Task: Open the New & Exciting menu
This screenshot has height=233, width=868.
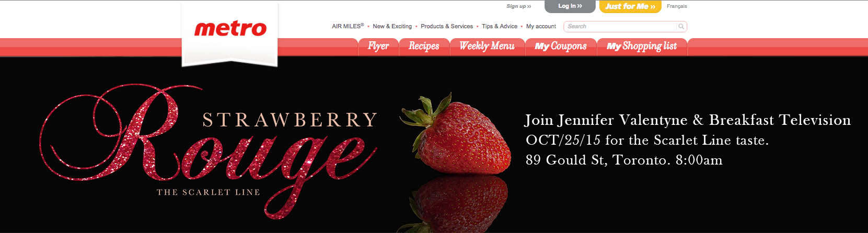Action: click(x=392, y=26)
